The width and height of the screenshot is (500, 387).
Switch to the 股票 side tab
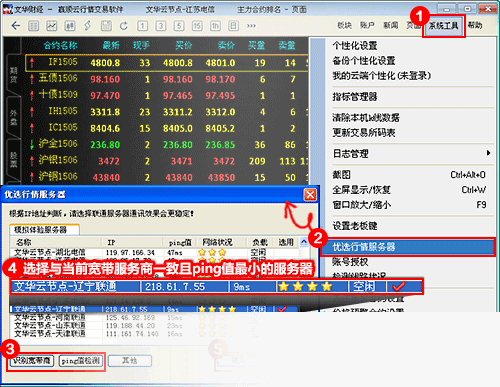(13, 159)
